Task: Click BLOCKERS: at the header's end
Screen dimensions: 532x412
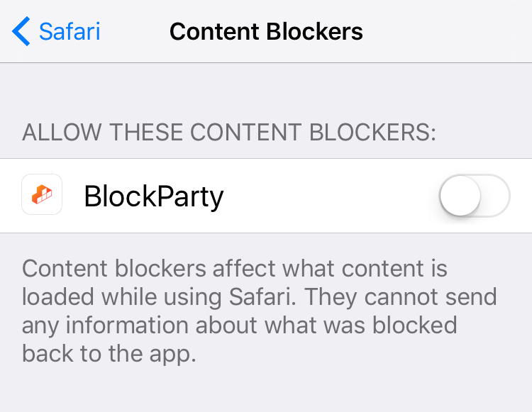Action: (x=372, y=132)
